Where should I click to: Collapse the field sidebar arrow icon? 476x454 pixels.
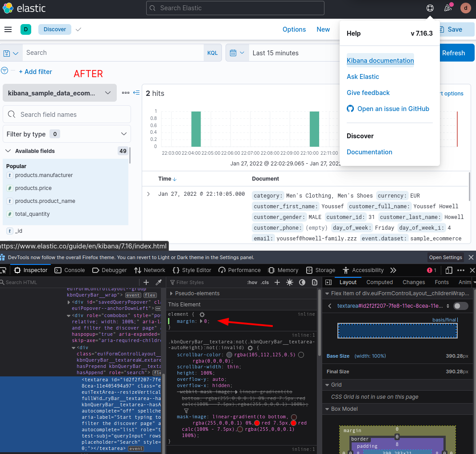137,93
